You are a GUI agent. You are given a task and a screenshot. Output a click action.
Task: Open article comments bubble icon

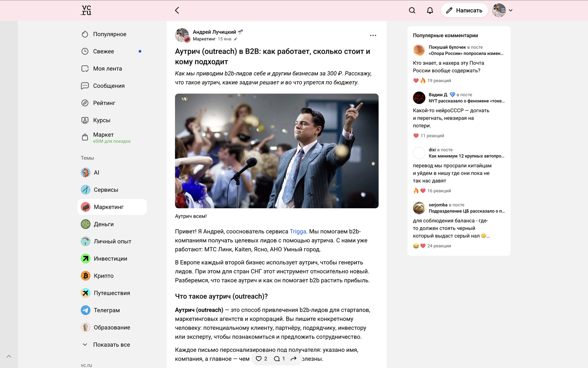277,359
